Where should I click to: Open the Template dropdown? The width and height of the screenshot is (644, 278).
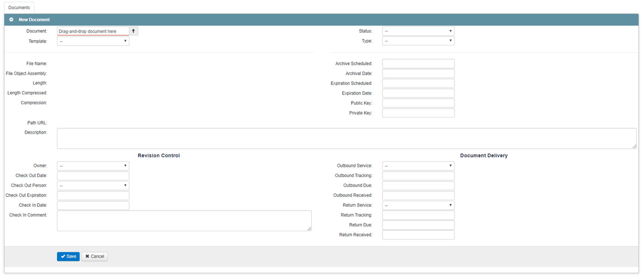tap(93, 41)
